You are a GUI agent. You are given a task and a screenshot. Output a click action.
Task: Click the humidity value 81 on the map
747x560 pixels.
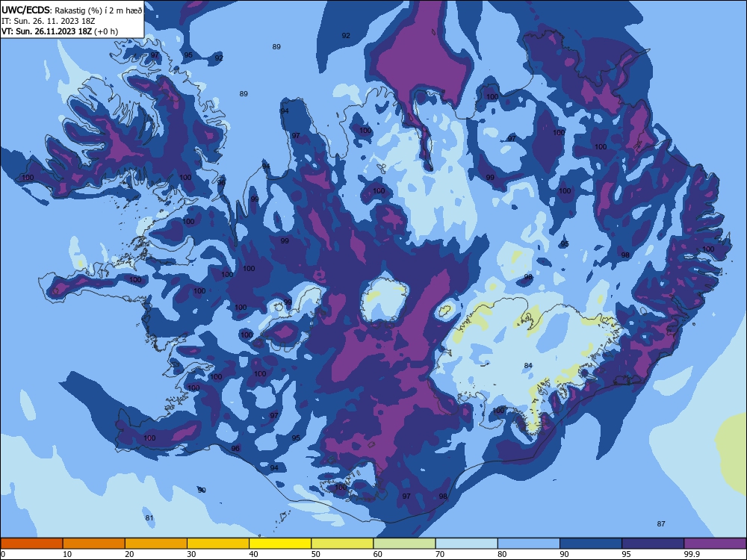pos(149,518)
